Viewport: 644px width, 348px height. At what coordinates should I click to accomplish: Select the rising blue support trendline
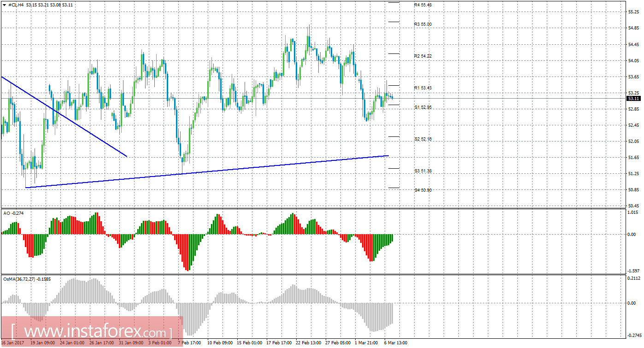click(x=207, y=172)
